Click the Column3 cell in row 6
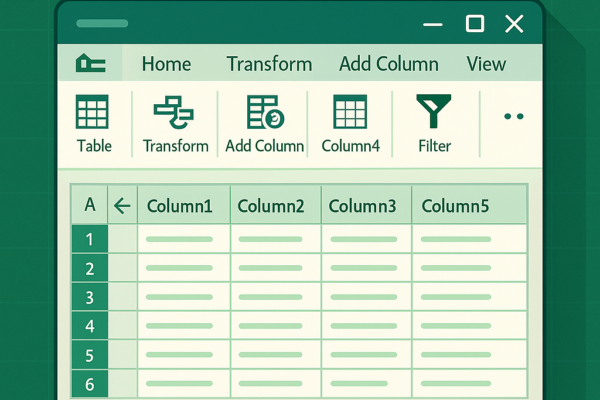The height and width of the screenshot is (400, 600). point(367,384)
